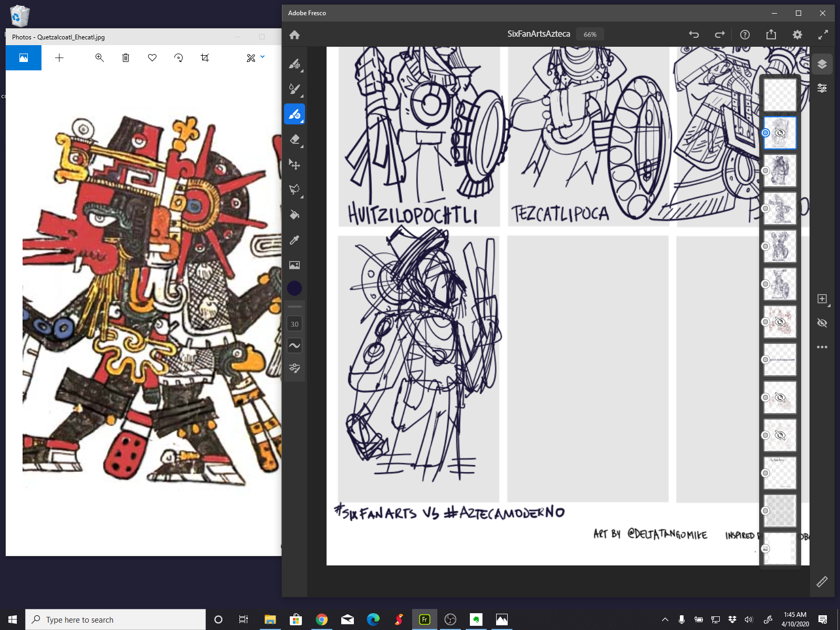The image size is (840, 630).
Task: Activate the Transform move tool
Action: pos(295,164)
